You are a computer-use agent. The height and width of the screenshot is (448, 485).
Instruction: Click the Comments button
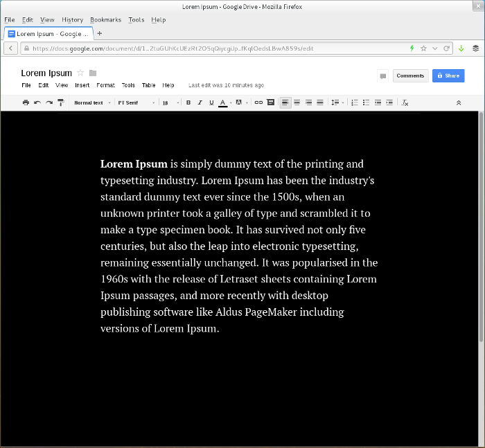410,75
